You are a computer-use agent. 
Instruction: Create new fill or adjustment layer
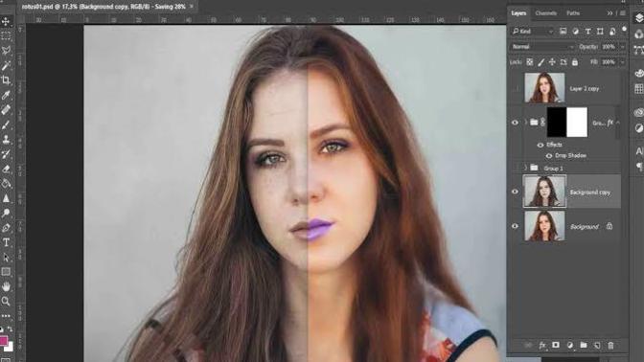(569, 345)
